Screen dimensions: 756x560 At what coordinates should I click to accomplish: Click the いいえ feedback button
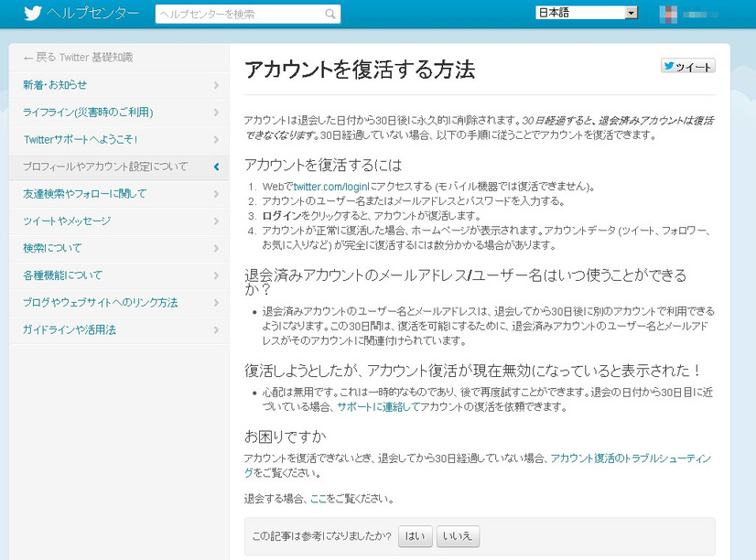pyautogui.click(x=458, y=536)
